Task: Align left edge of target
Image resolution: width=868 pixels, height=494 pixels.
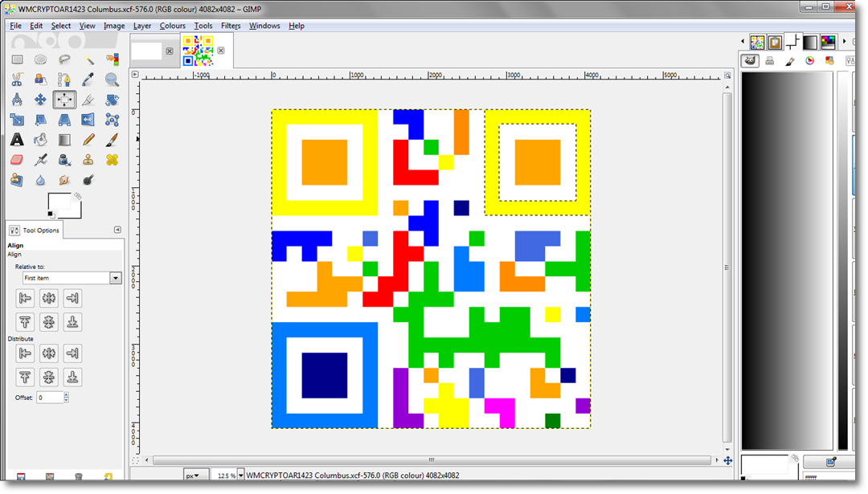Action: click(25, 299)
